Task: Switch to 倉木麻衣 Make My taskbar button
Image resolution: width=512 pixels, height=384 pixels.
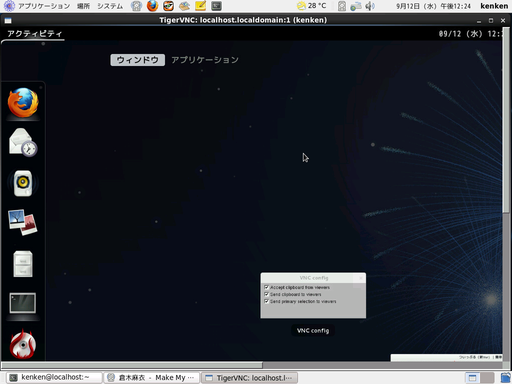Action: click(152, 378)
